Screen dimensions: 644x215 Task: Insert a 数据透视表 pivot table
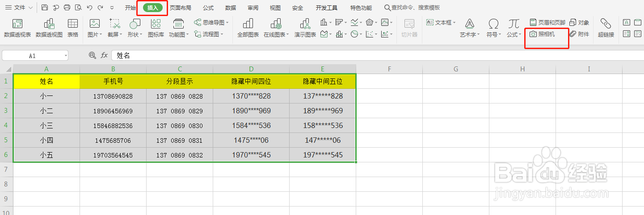17,28
